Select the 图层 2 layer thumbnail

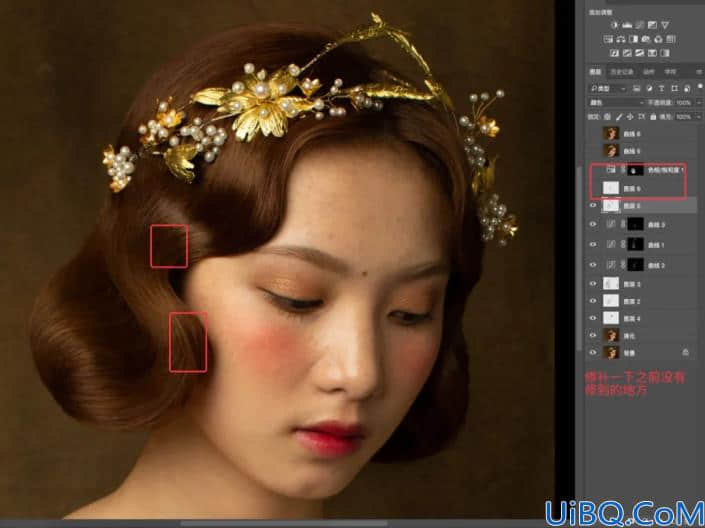tap(611, 301)
